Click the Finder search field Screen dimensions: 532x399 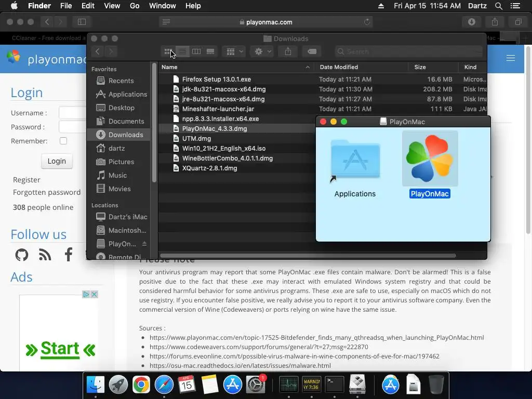click(x=408, y=51)
